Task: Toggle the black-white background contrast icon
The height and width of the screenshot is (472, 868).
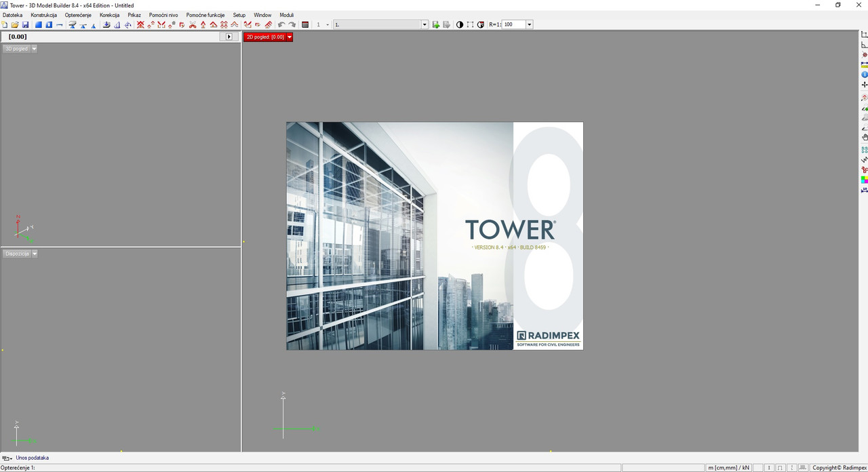Action: (460, 24)
